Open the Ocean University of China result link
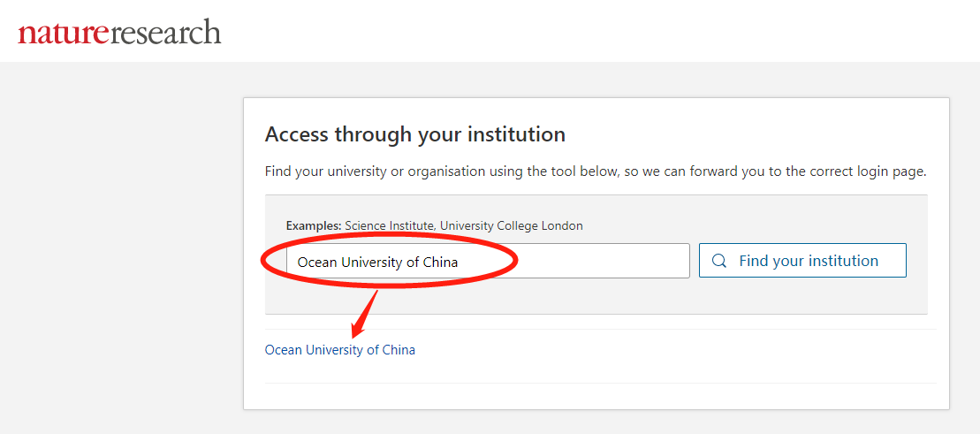 (x=339, y=350)
